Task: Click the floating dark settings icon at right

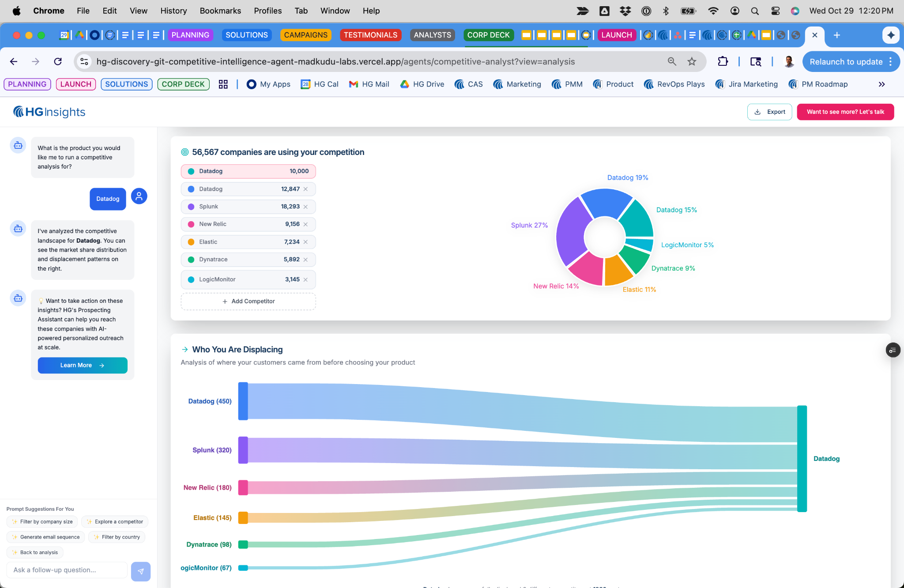Action: (x=893, y=350)
